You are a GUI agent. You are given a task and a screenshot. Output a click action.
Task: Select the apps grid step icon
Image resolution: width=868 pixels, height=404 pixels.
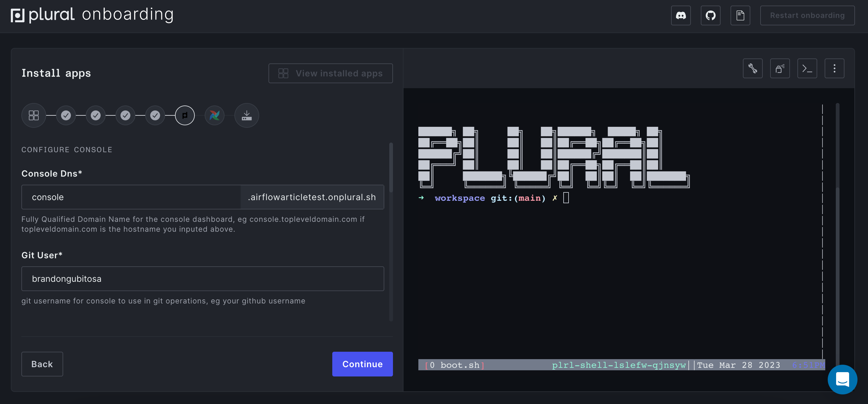coord(34,115)
